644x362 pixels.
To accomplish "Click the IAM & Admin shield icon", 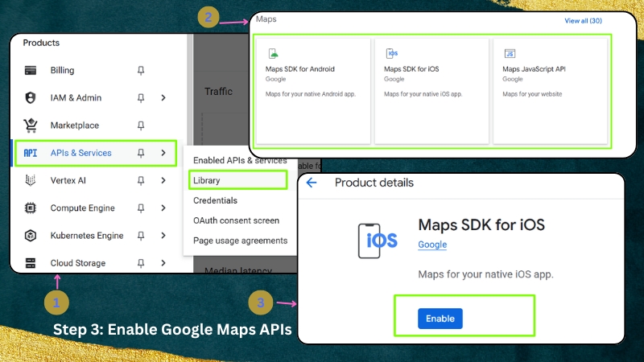I will [31, 97].
